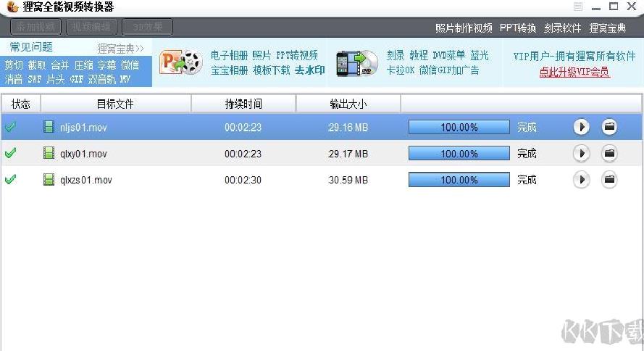Open the menu icon left of minimize
This screenshot has height=351, width=644.
coord(578,7)
